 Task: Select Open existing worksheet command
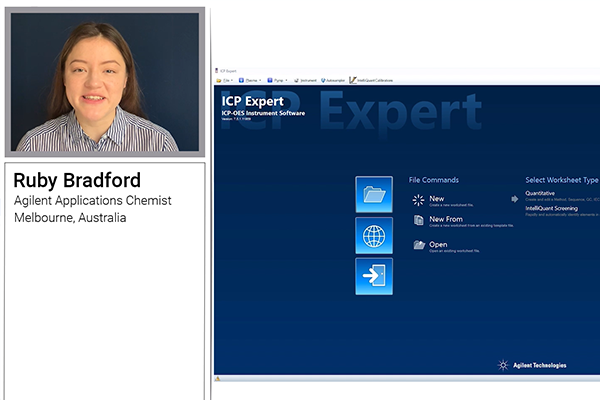438,244
